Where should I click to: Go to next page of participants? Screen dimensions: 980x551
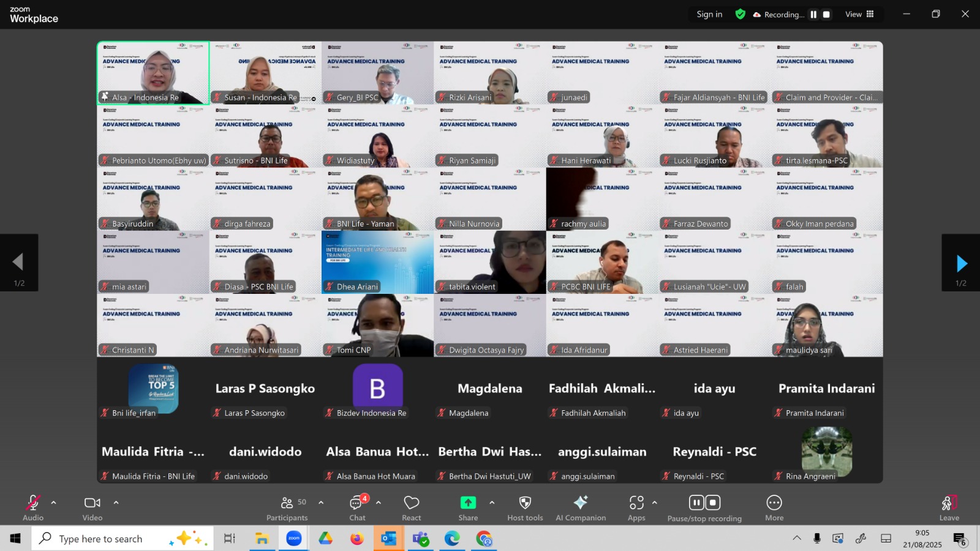click(x=961, y=263)
